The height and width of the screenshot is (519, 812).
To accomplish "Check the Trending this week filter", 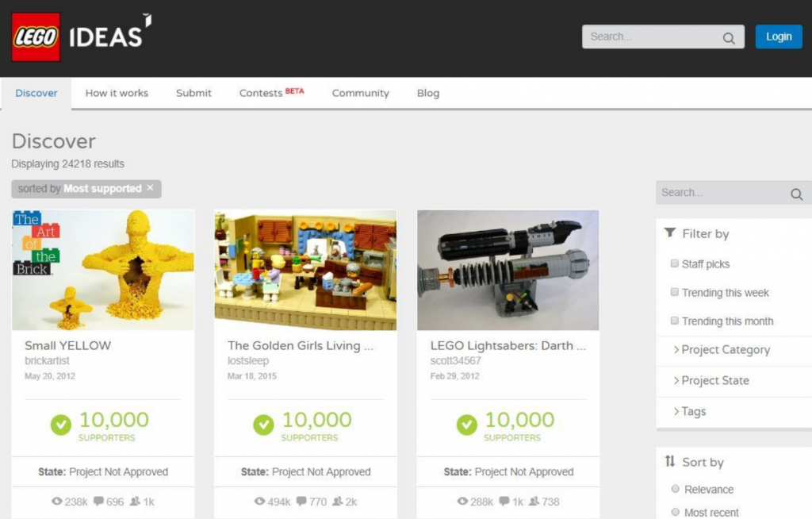I will tap(674, 292).
